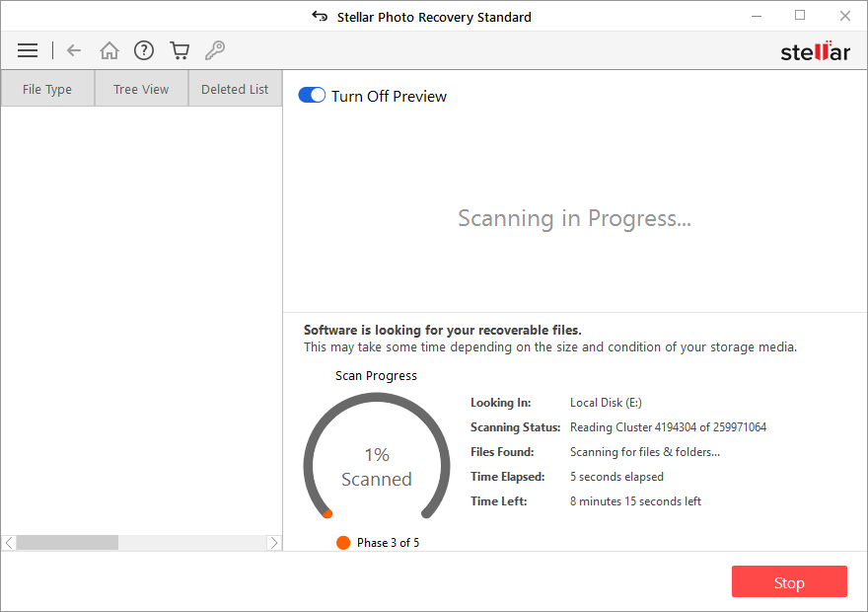Open the hamburger menu
868x612 pixels.
point(28,50)
